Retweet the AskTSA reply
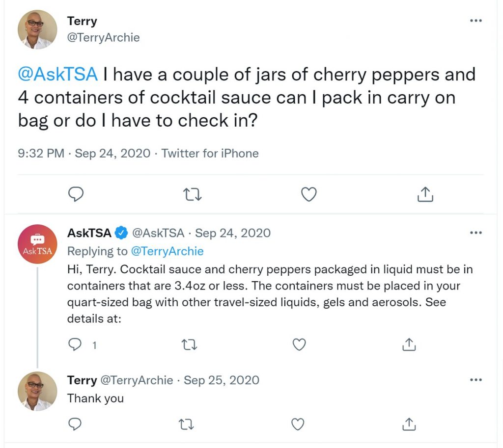The width and height of the screenshot is (503, 448). pyautogui.click(x=189, y=345)
